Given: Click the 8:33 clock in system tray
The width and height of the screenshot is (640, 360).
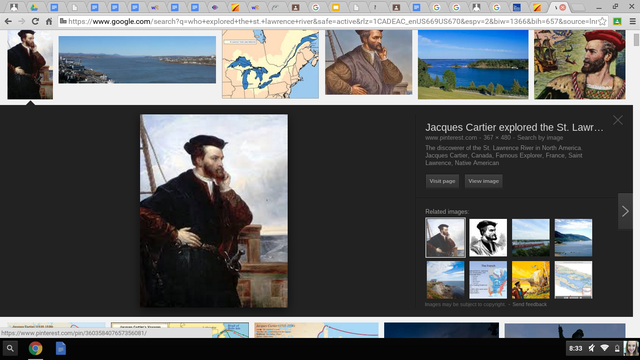Looking at the screenshot, I should [x=576, y=348].
